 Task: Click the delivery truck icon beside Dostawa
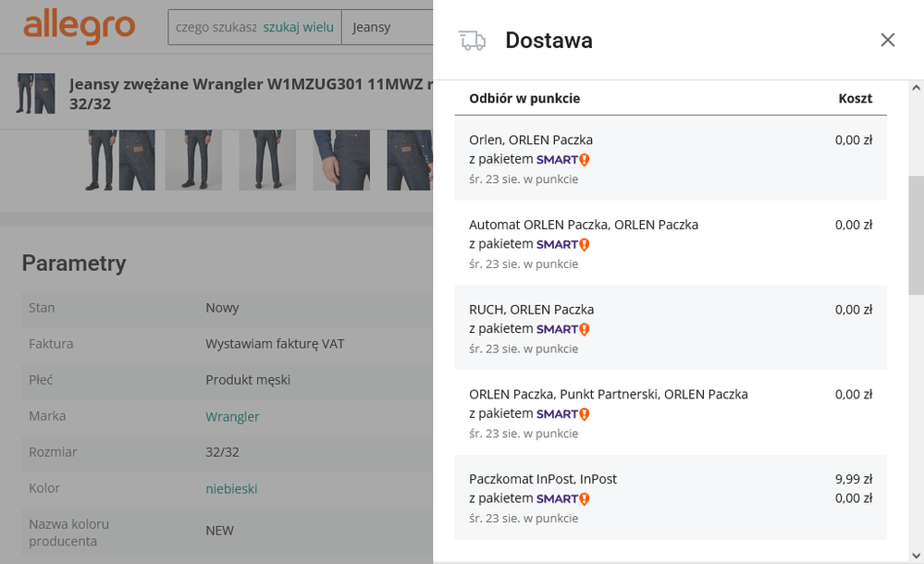(472, 41)
